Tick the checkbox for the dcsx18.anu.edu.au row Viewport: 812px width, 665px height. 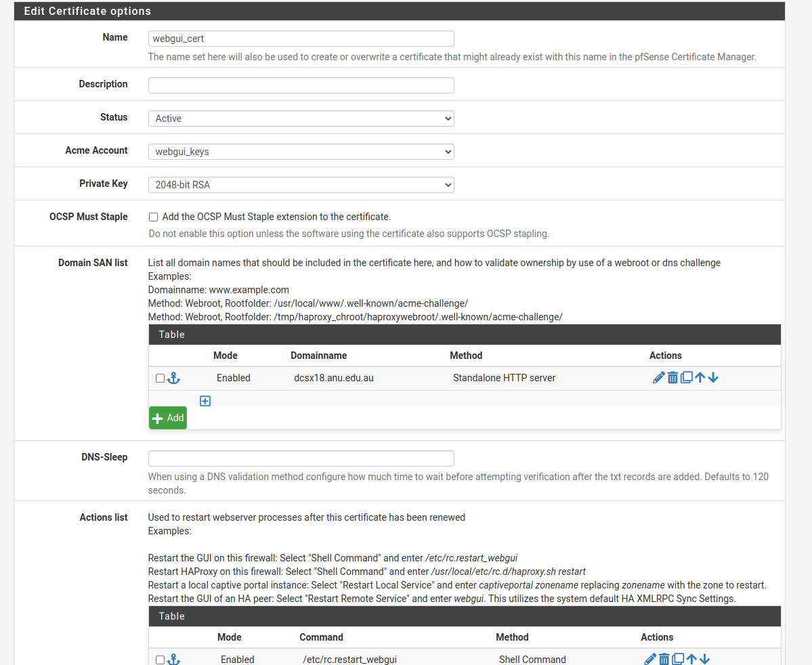point(161,379)
